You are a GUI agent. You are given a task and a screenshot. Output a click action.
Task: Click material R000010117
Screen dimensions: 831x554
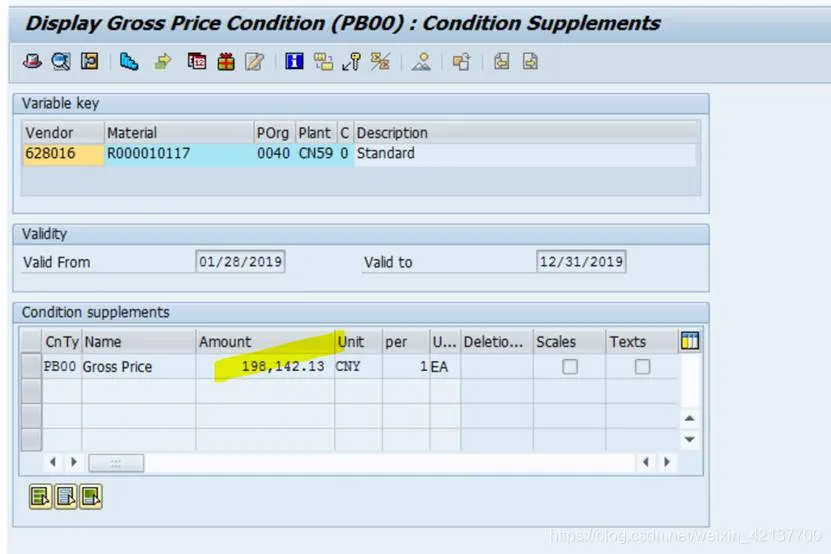[179, 154]
